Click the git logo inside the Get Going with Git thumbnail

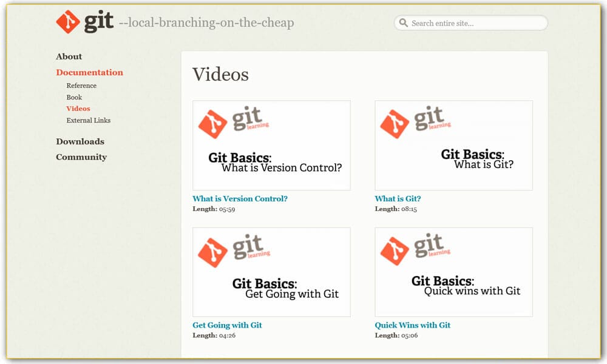click(232, 249)
